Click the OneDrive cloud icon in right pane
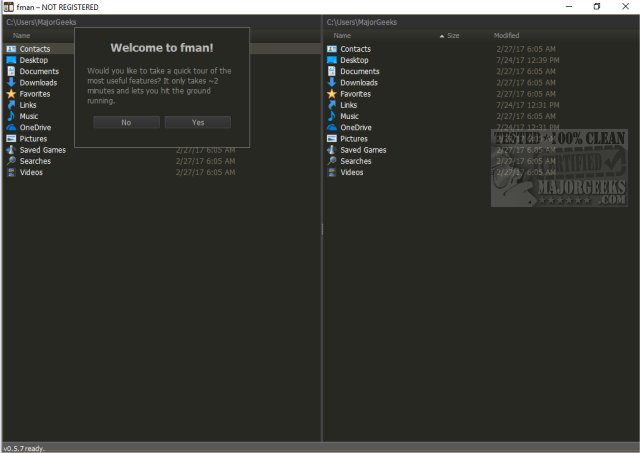 [331, 127]
